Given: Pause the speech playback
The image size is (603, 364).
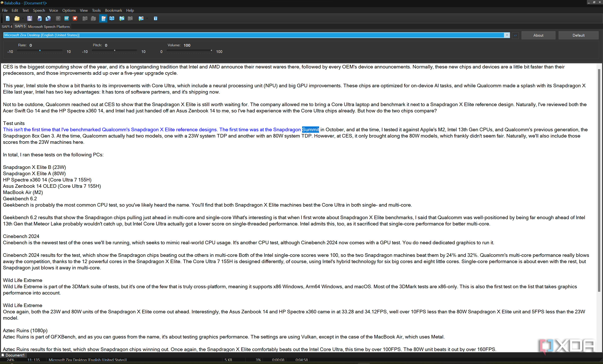Looking at the screenshot, I should click(67, 18).
